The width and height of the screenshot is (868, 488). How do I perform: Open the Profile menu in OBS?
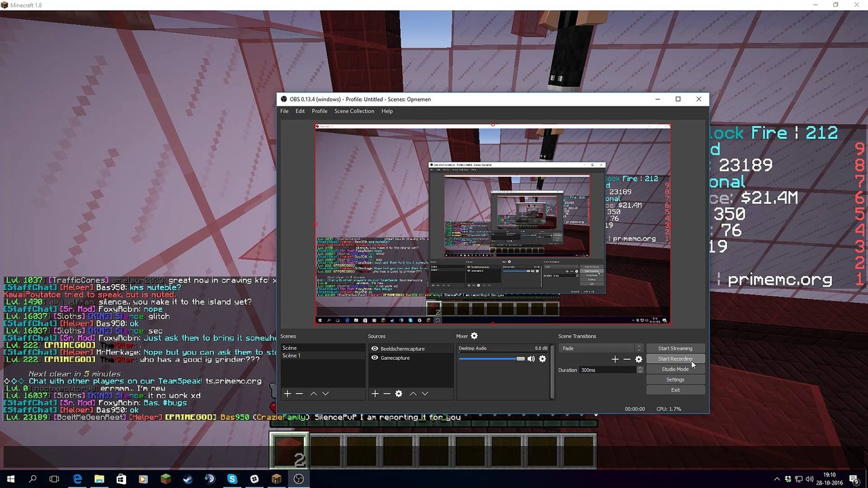click(319, 111)
